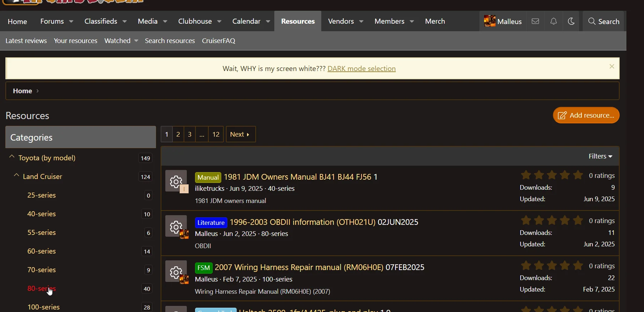Image resolution: width=644 pixels, height=312 pixels.
Task: Select the 55-series category
Action: pyautogui.click(x=42, y=233)
